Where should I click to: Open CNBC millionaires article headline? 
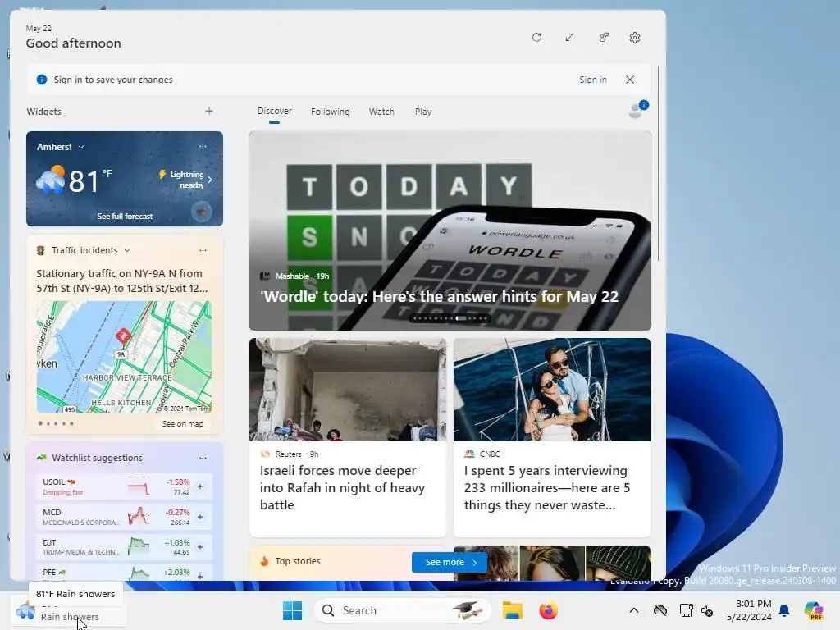(547, 487)
